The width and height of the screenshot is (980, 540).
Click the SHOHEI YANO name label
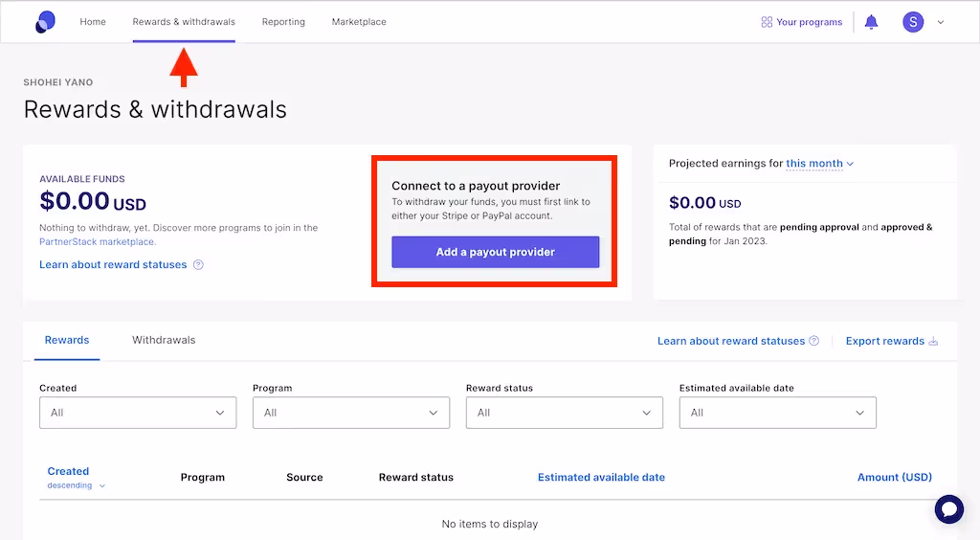(x=58, y=82)
